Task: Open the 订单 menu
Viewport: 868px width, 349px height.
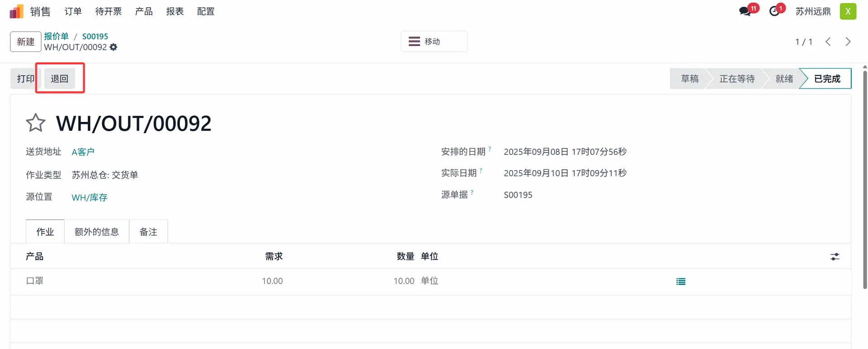Action: point(73,11)
